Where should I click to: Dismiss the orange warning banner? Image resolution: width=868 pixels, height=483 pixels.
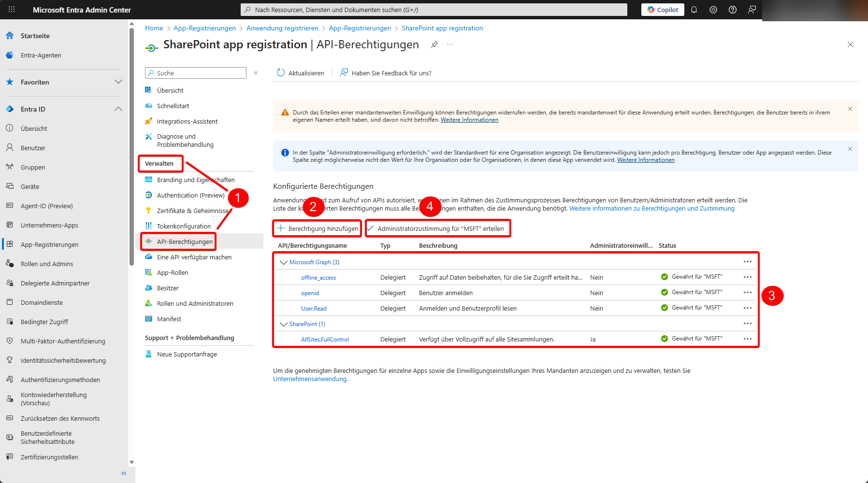click(x=850, y=109)
